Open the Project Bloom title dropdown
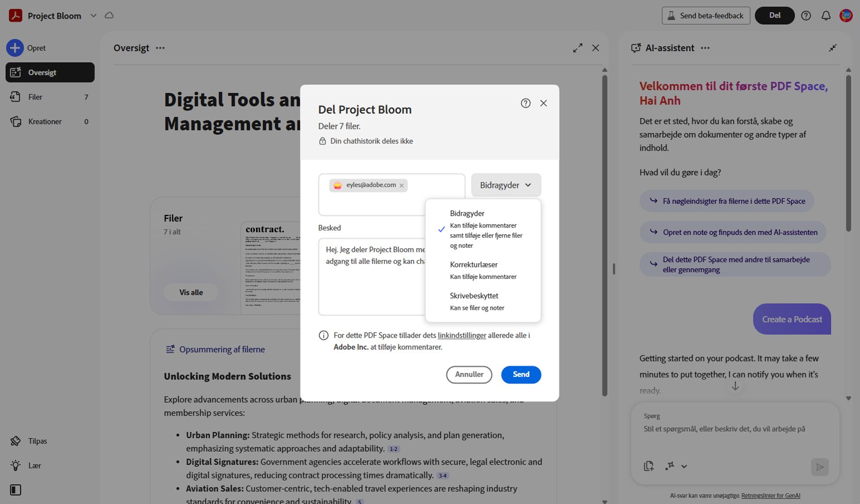 click(x=94, y=16)
